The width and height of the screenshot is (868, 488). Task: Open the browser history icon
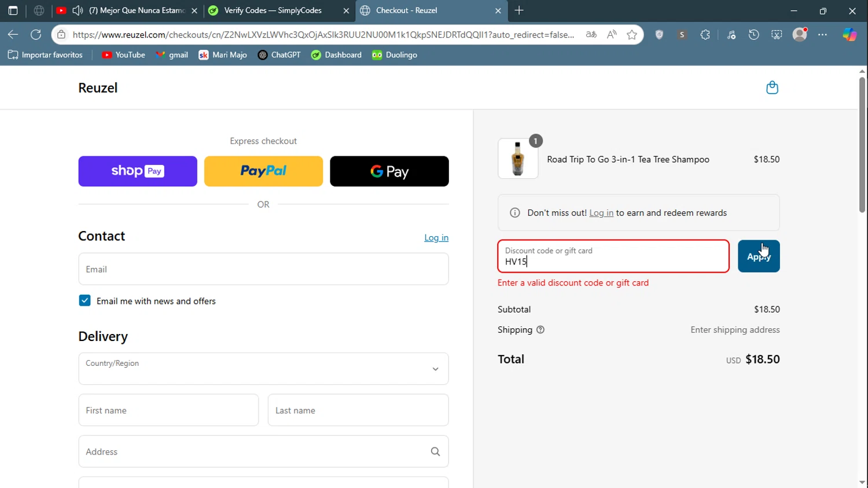tap(753, 35)
